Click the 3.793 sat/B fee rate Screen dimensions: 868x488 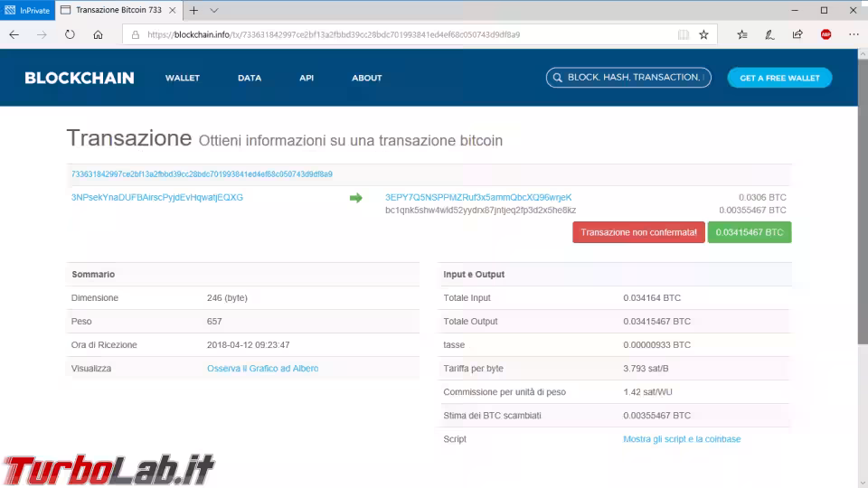[x=646, y=368]
